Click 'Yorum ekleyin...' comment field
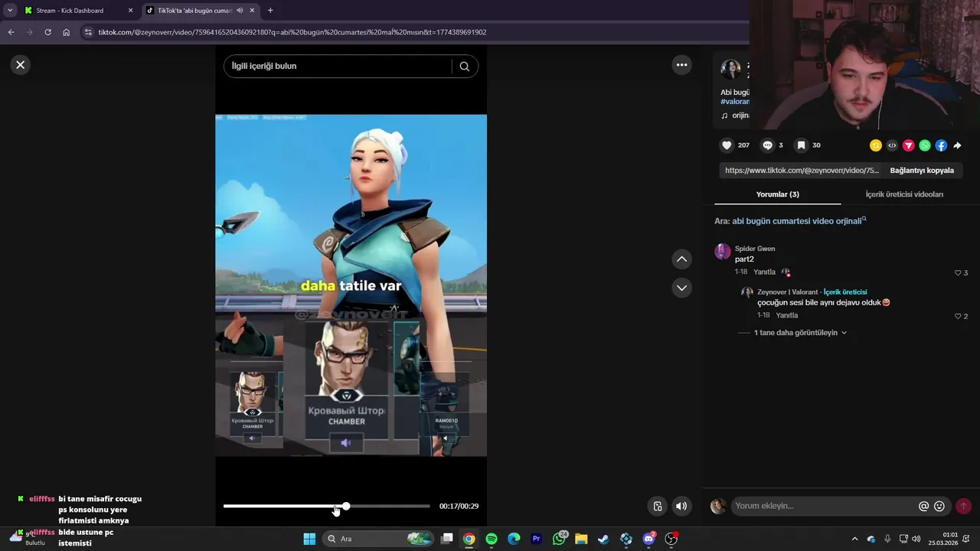The height and width of the screenshot is (551, 980). [824, 506]
